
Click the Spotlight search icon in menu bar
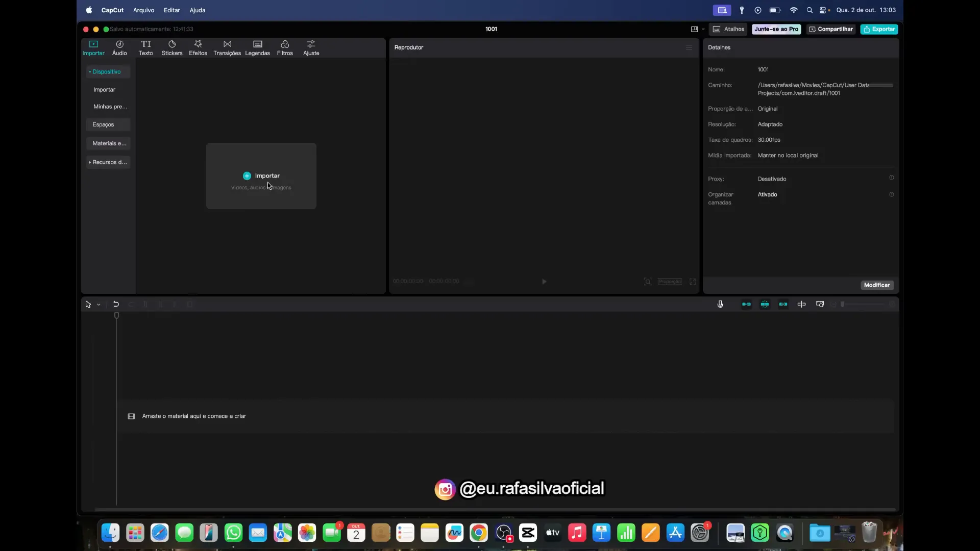(x=810, y=10)
